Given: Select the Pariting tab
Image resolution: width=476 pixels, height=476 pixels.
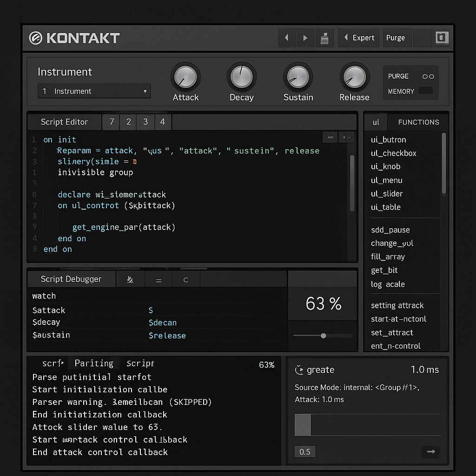Looking at the screenshot, I should [x=93, y=363].
